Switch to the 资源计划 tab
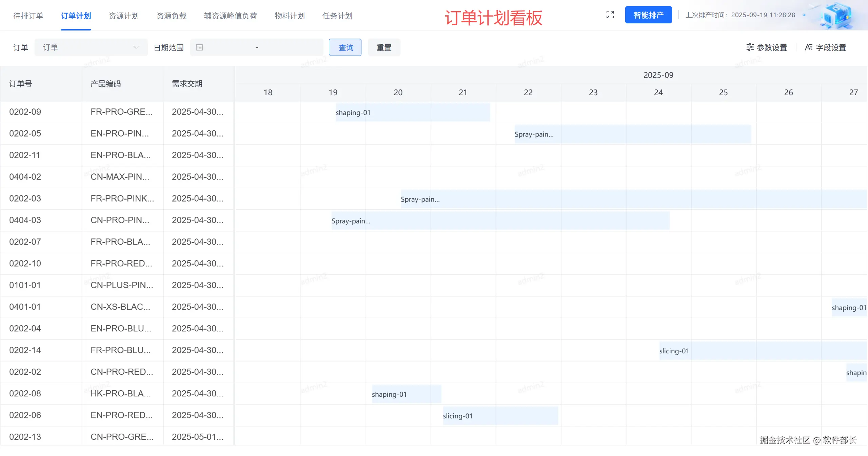 [123, 16]
